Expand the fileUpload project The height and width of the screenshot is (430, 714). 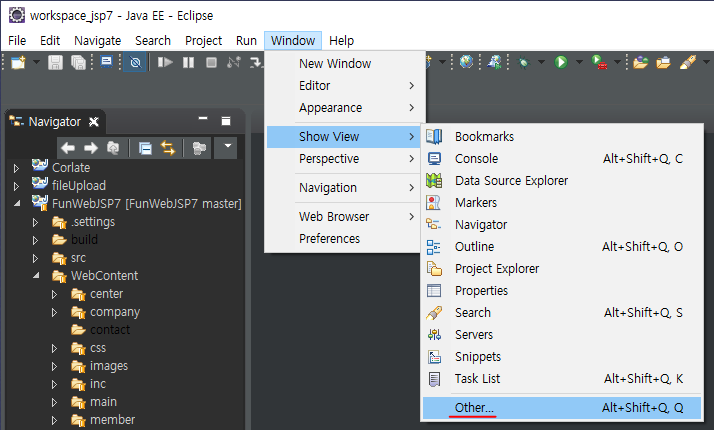16,186
